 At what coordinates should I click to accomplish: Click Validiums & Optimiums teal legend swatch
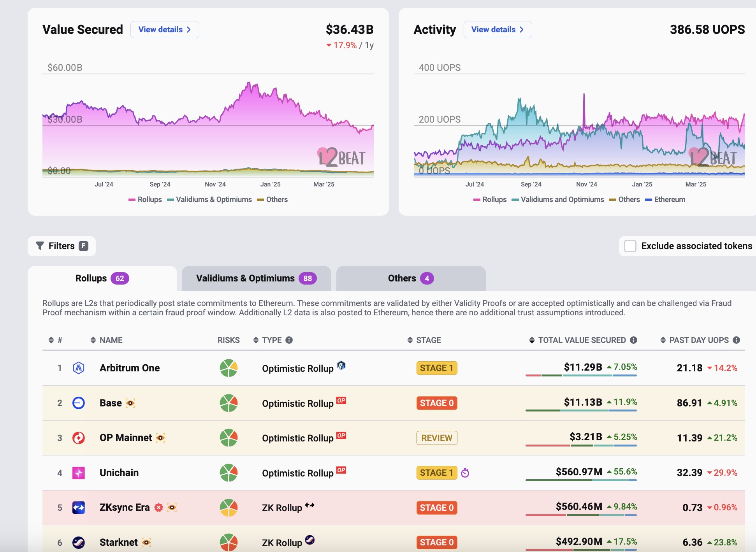pyautogui.click(x=171, y=200)
